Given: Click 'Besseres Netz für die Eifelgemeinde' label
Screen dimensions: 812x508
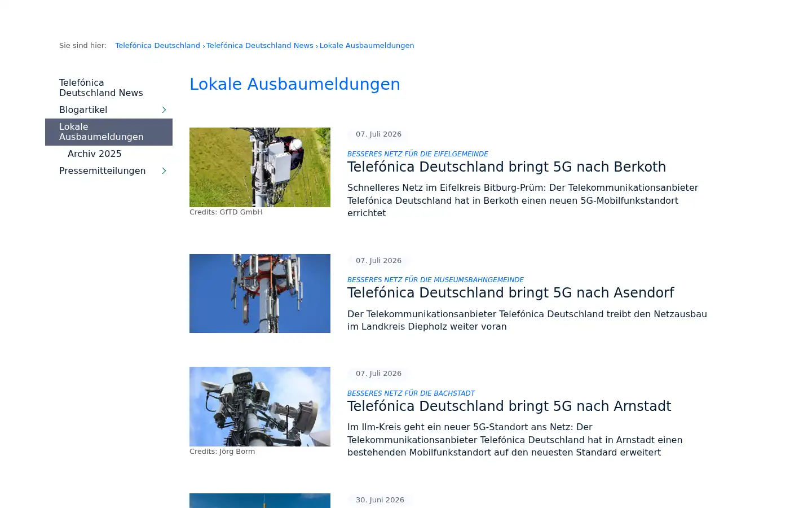Looking at the screenshot, I should [417, 154].
